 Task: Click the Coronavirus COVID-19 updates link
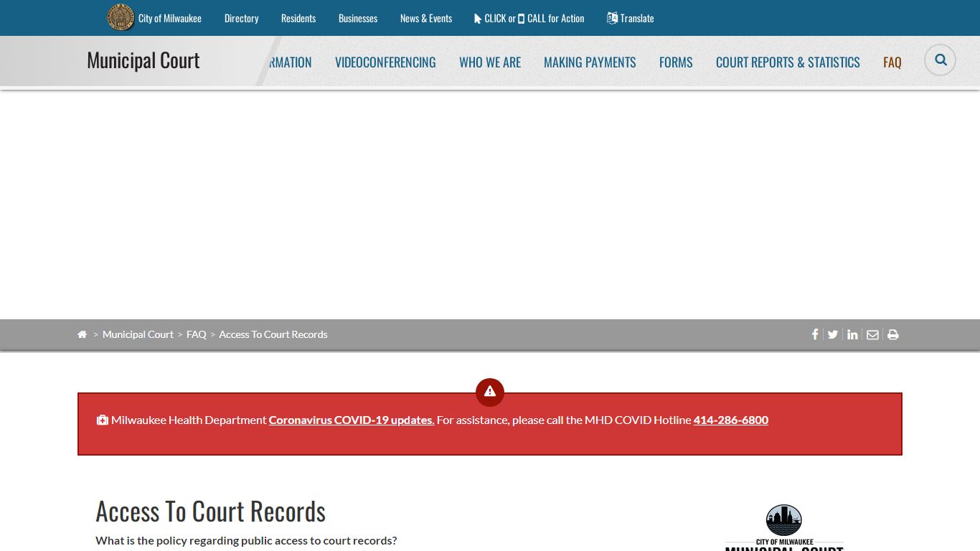(x=352, y=420)
